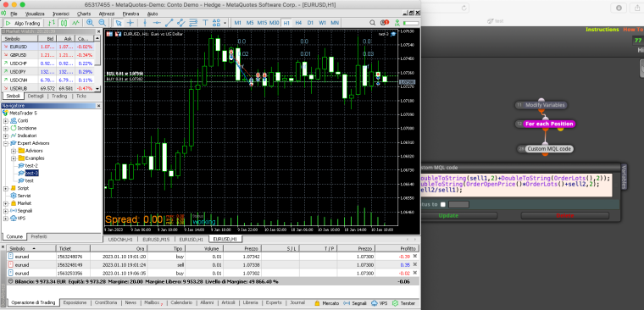Switch chart to bar chart style
Image resolution: width=644 pixels, height=310 pixels.
click(52, 23)
